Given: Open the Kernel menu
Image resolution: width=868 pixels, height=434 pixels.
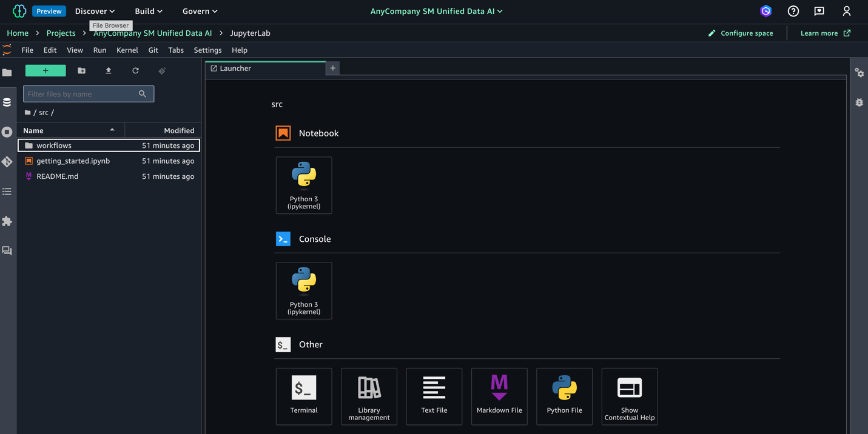Looking at the screenshot, I should [127, 50].
